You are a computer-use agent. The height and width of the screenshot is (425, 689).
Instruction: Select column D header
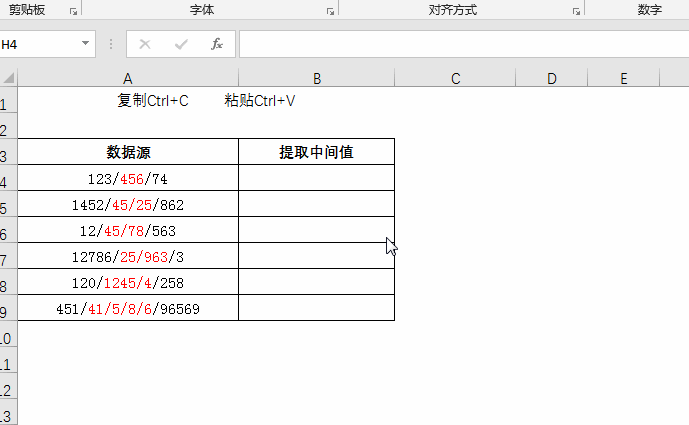(x=551, y=79)
